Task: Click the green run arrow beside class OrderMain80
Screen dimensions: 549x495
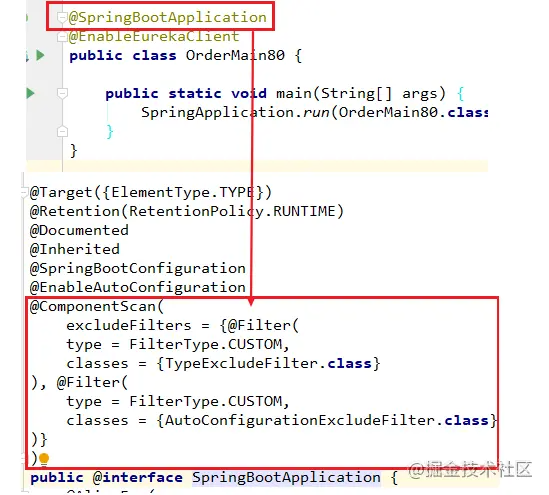Action: (40, 55)
